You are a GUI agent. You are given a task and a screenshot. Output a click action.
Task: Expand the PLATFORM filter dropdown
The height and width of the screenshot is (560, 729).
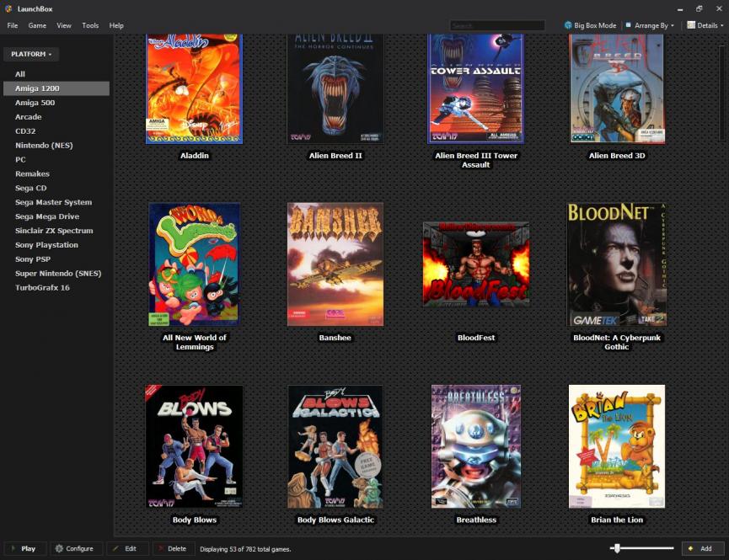coord(31,54)
